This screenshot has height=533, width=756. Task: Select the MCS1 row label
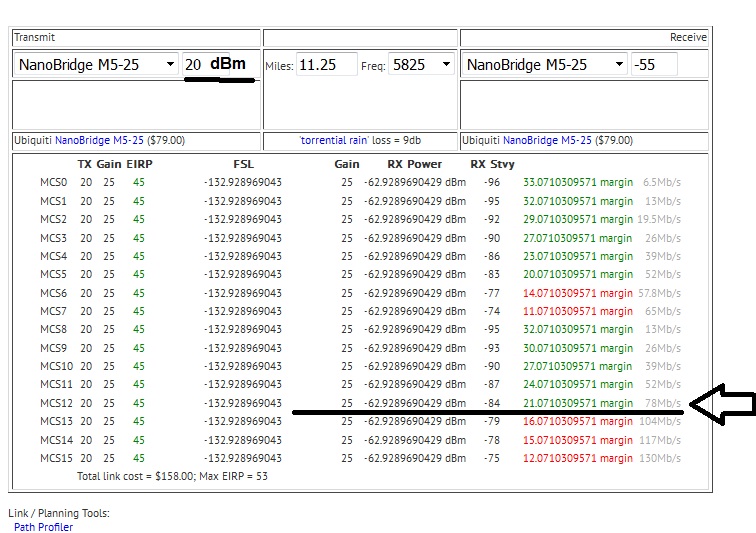coord(54,201)
